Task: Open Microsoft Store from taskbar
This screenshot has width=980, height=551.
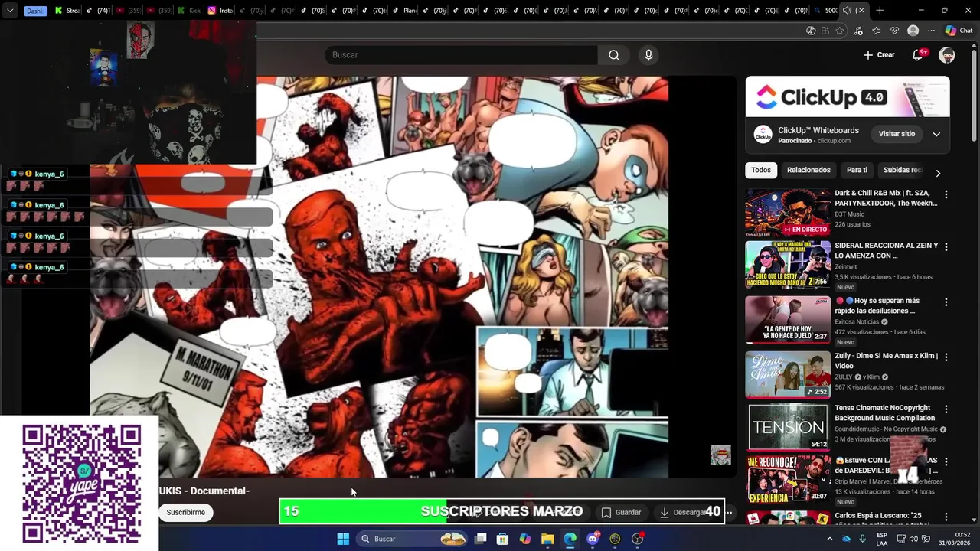Action: point(502,539)
